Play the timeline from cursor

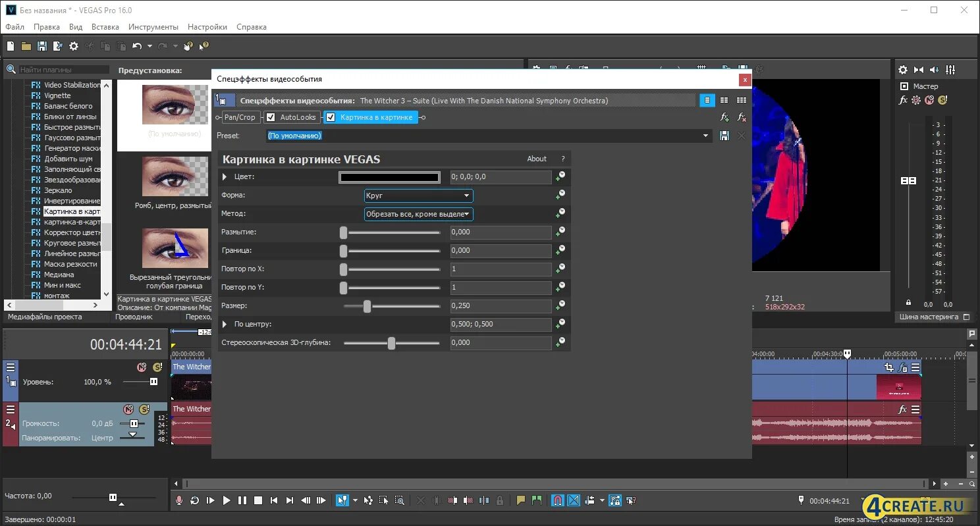pyautogui.click(x=226, y=500)
